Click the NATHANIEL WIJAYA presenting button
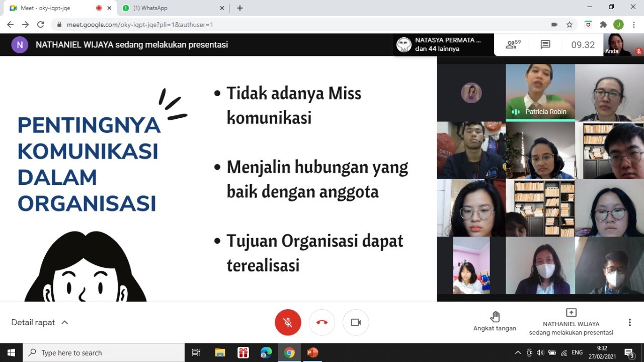Viewport: 644px width, 362px height. coord(571,322)
